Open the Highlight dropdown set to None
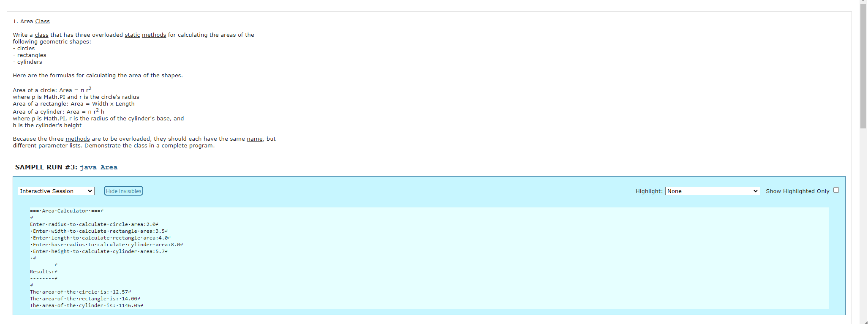868x324 pixels. tap(713, 191)
